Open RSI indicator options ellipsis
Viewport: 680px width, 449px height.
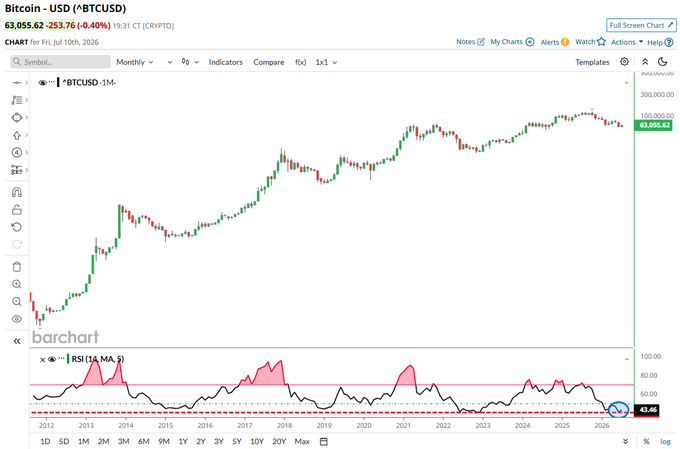pyautogui.click(x=62, y=359)
